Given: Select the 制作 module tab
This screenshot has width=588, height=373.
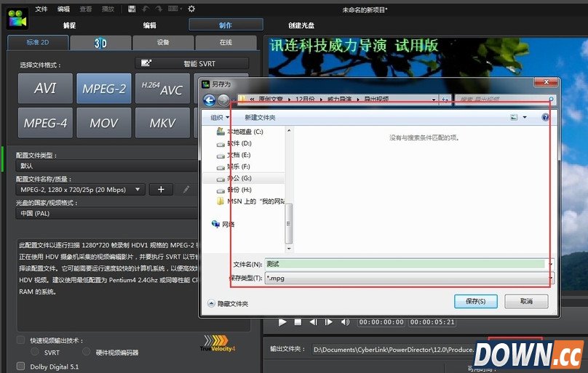Looking at the screenshot, I should tap(226, 25).
